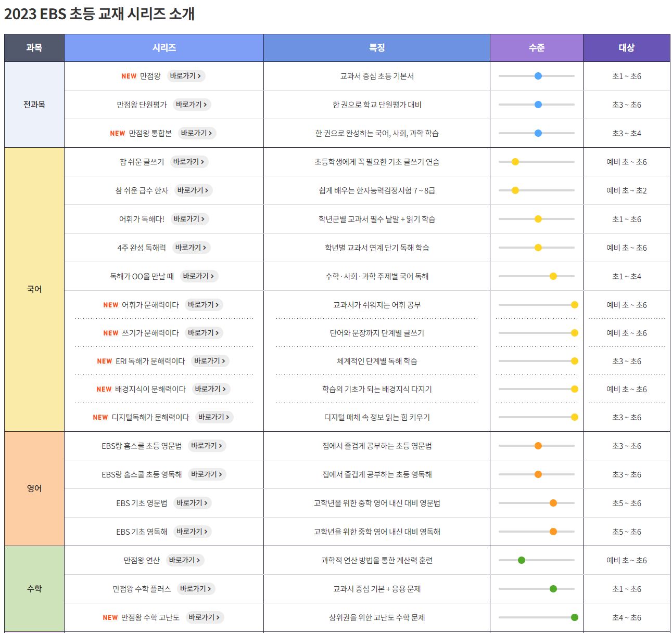The width and height of the screenshot is (672, 633).
Task: Open 바로가기 link for 만점왕
Action: click(186, 76)
